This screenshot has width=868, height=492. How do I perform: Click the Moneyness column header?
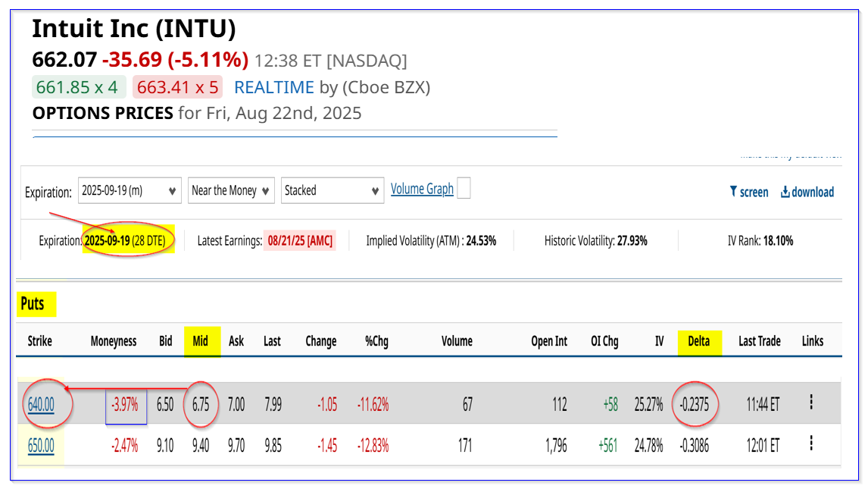coord(114,341)
